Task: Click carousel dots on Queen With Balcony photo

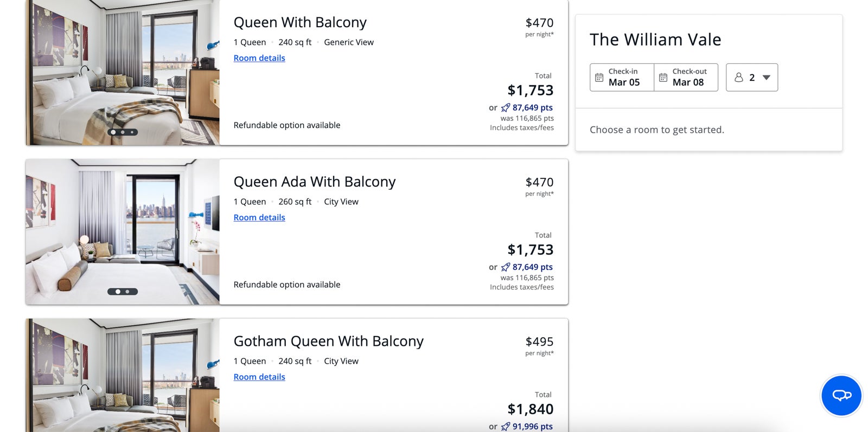Action: click(123, 132)
